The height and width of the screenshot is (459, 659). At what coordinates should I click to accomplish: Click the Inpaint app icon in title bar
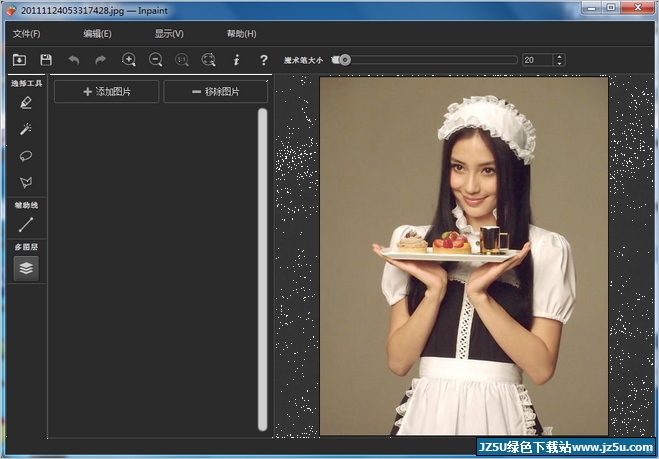click(11, 11)
